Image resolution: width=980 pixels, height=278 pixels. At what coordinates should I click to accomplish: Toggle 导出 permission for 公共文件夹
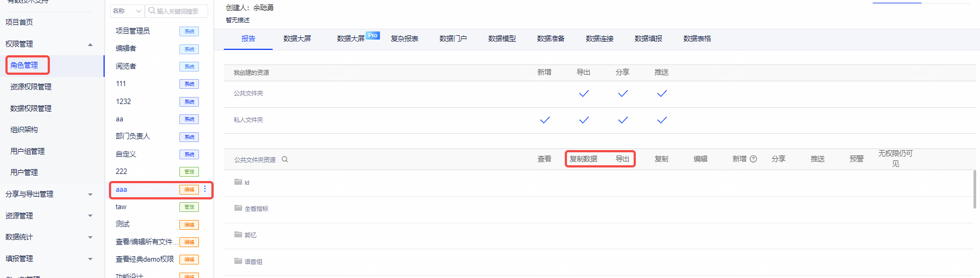point(584,94)
